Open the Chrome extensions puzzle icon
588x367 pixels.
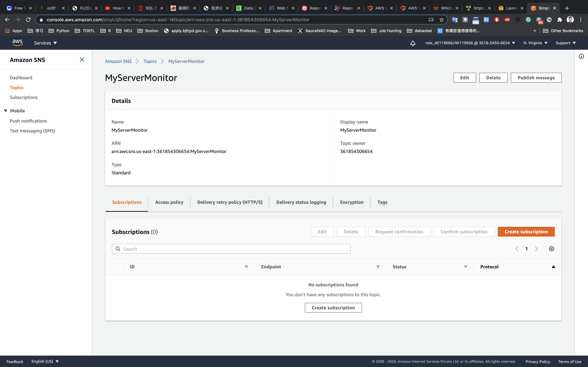[560, 20]
